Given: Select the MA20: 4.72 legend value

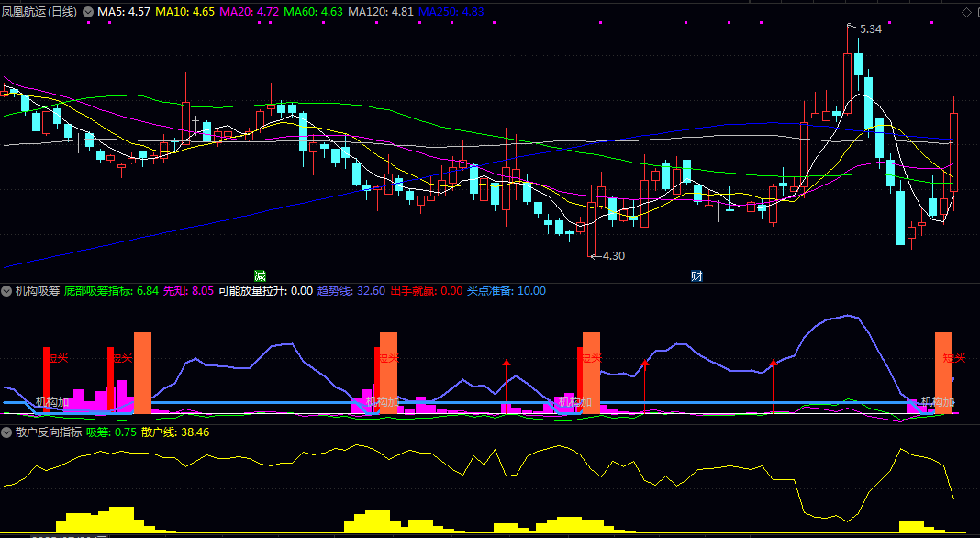Looking at the screenshot, I should 250,12.
